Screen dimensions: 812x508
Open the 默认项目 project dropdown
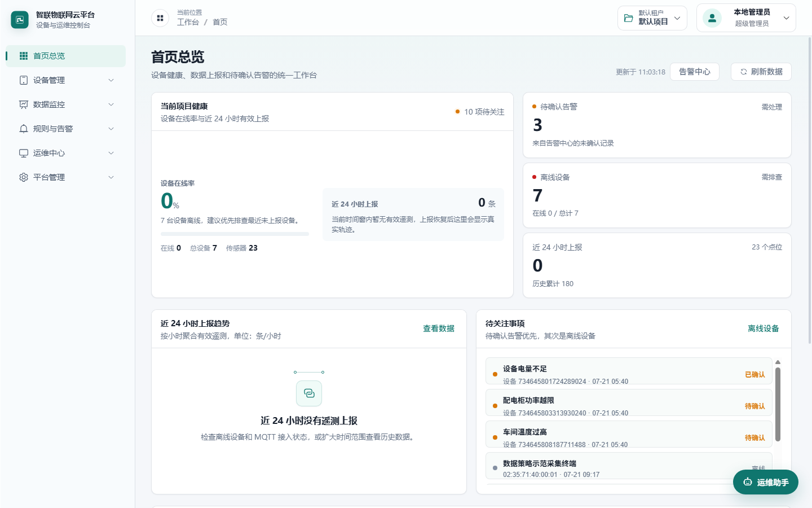click(652, 18)
